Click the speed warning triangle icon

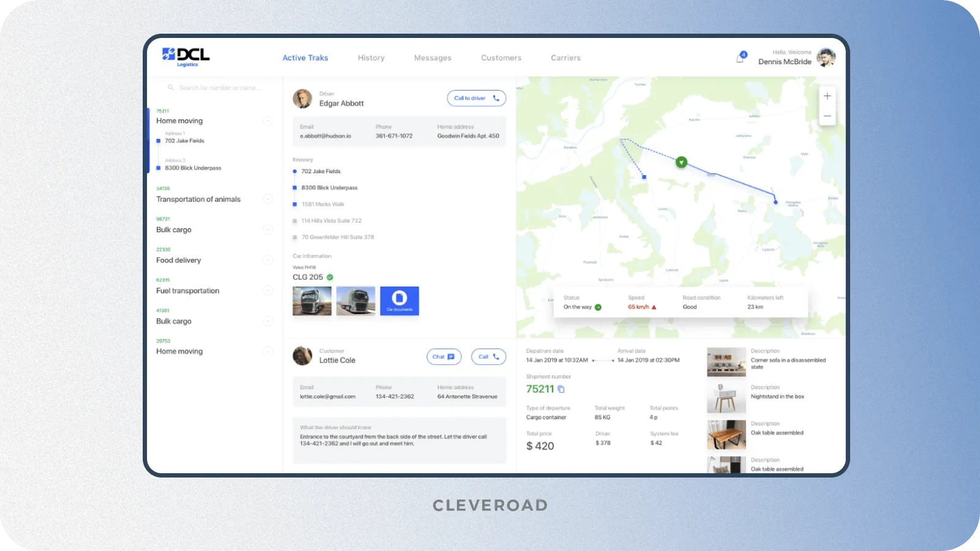654,307
